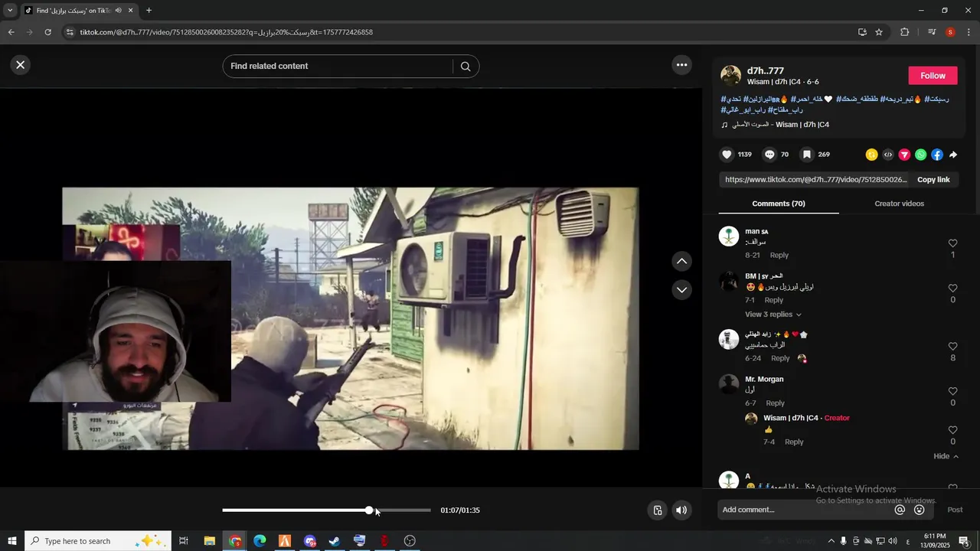Like the BM comment
The width and height of the screenshot is (980, 551).
coord(952,289)
